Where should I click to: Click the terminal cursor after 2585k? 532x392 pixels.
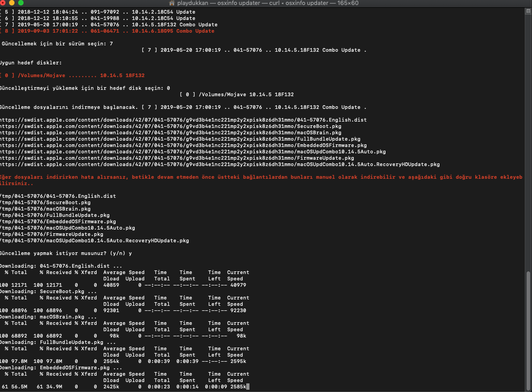point(248,387)
